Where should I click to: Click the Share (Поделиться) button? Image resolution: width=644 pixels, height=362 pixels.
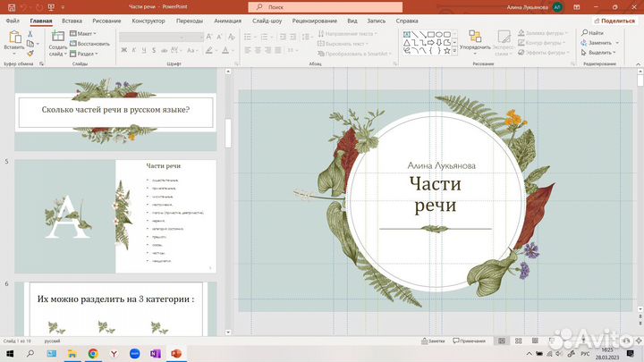pyautogui.click(x=614, y=21)
